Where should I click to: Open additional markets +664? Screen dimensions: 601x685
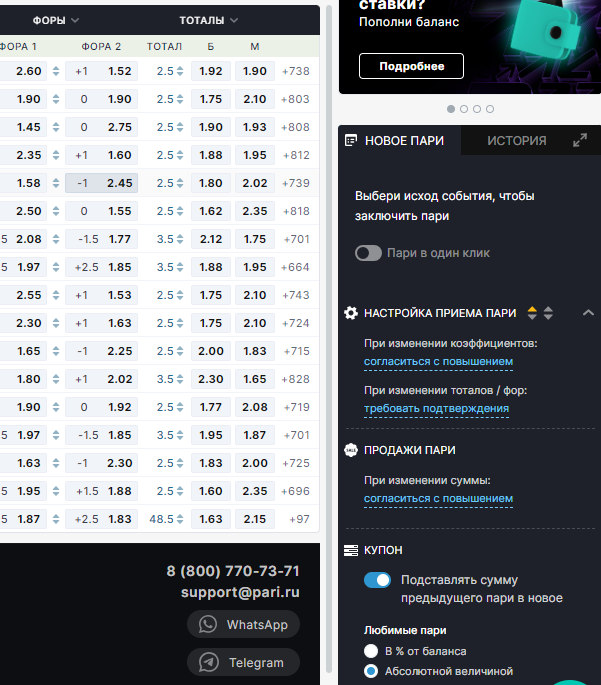295,267
